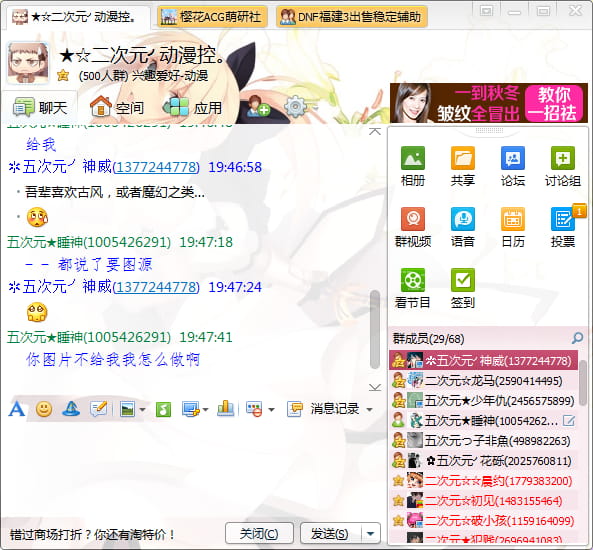The width and height of the screenshot is (593, 550).
Task: Open group settings gear icon
Action: point(295,106)
